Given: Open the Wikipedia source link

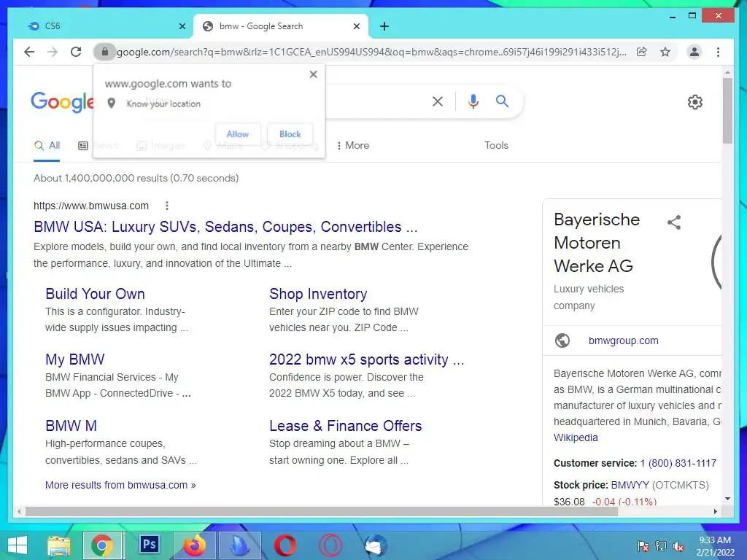Looking at the screenshot, I should 576,437.
